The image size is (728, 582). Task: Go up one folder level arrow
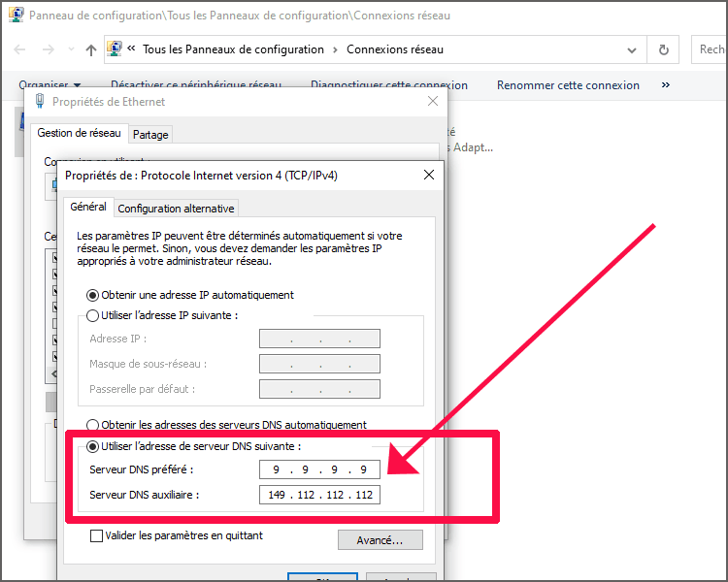tap(91, 49)
